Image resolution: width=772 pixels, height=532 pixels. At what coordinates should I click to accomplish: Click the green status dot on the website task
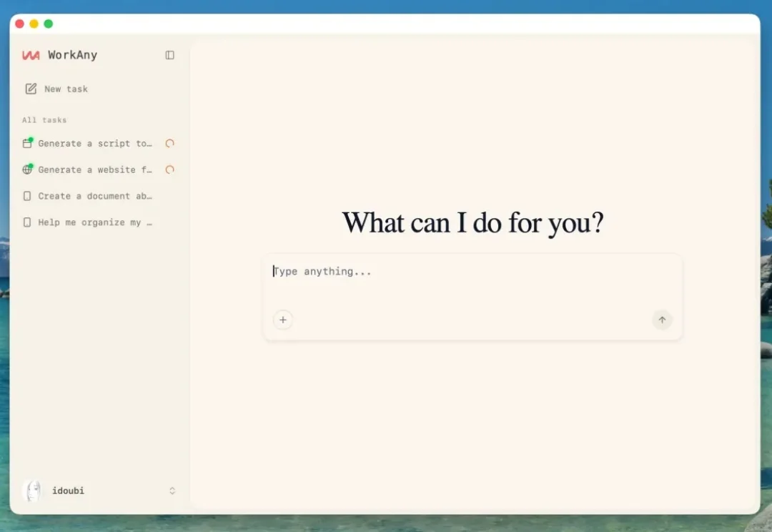pyautogui.click(x=31, y=164)
